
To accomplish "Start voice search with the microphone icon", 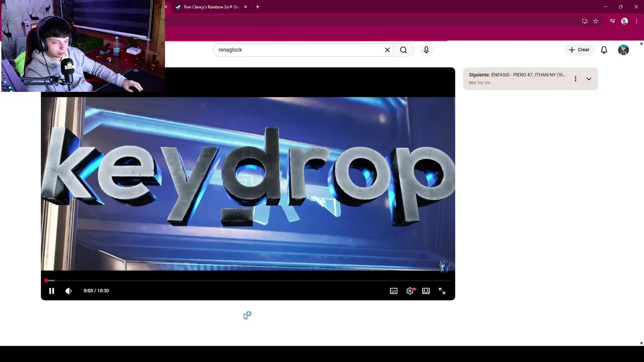I will tap(426, 50).
